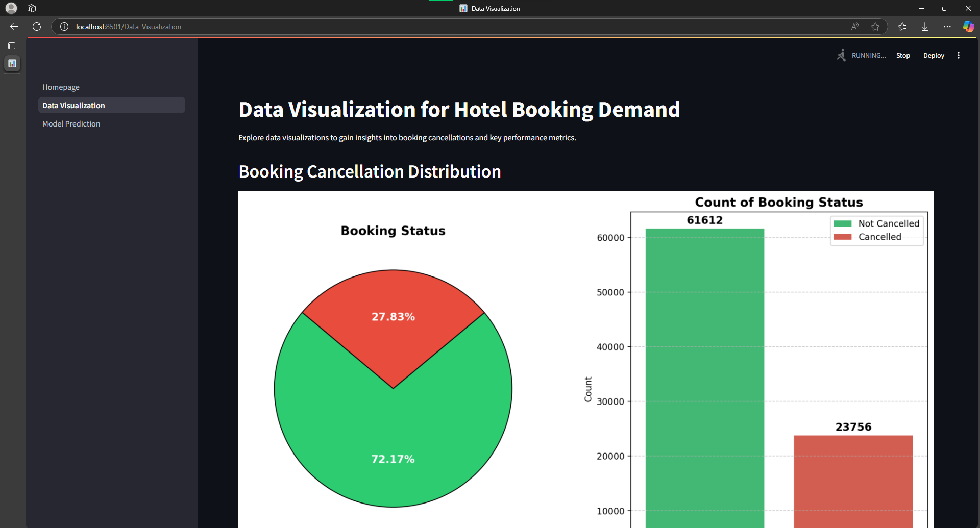Click the Data Visualization for Hotel Booking Demand heading
Screen dimensions: 980x528
[459, 110]
